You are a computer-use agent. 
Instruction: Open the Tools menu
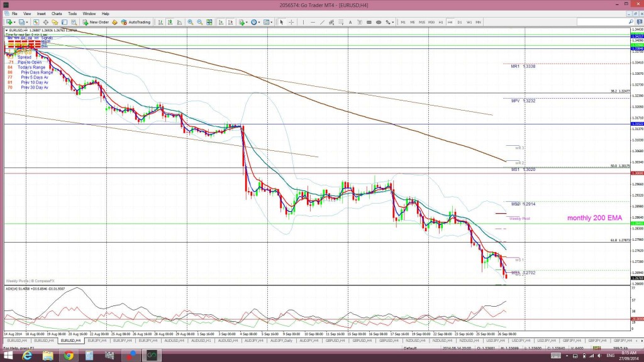(72, 14)
